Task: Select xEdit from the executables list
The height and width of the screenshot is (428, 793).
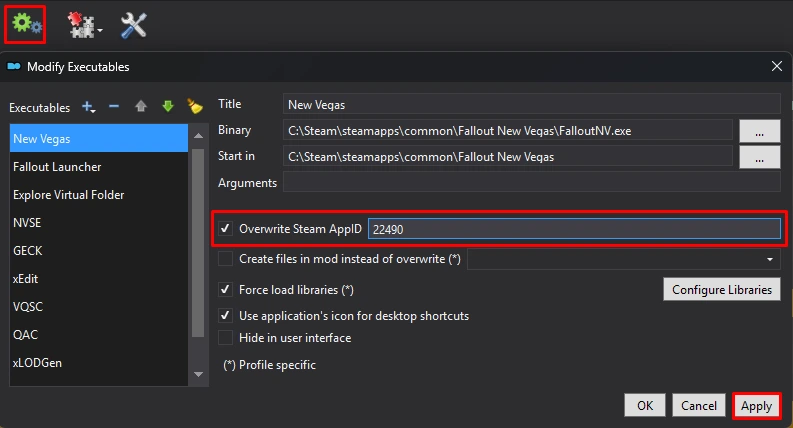Action: coord(29,279)
